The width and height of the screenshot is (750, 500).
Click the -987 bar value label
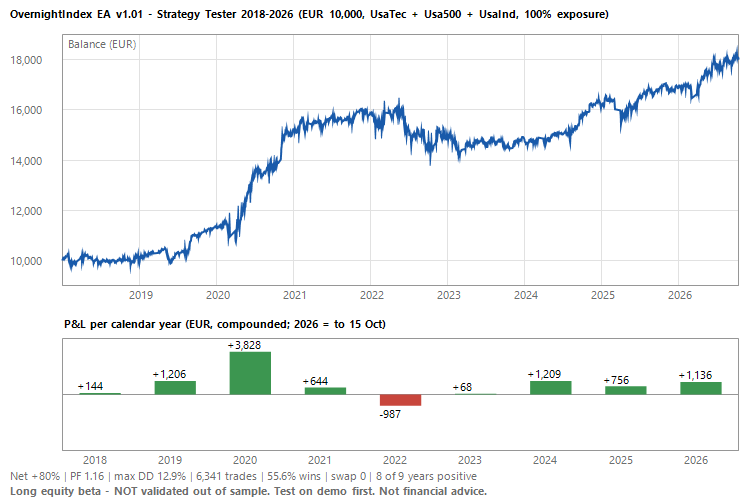tap(390, 414)
